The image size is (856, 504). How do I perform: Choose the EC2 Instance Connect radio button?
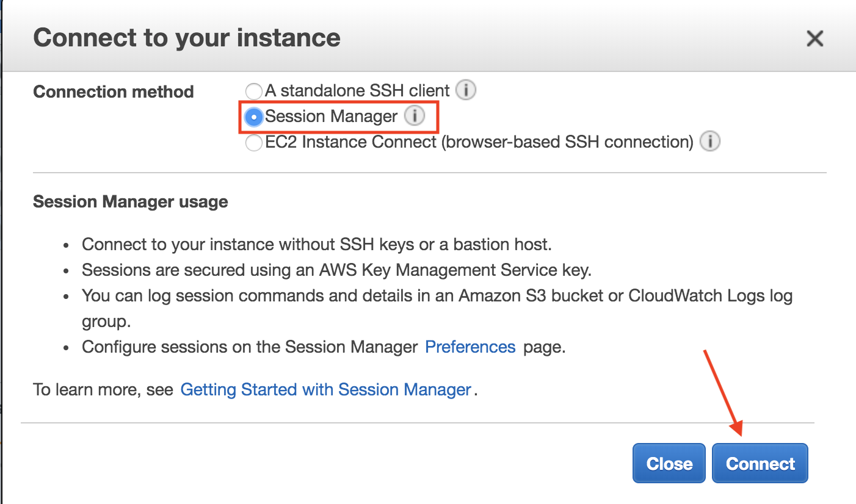pyautogui.click(x=253, y=143)
